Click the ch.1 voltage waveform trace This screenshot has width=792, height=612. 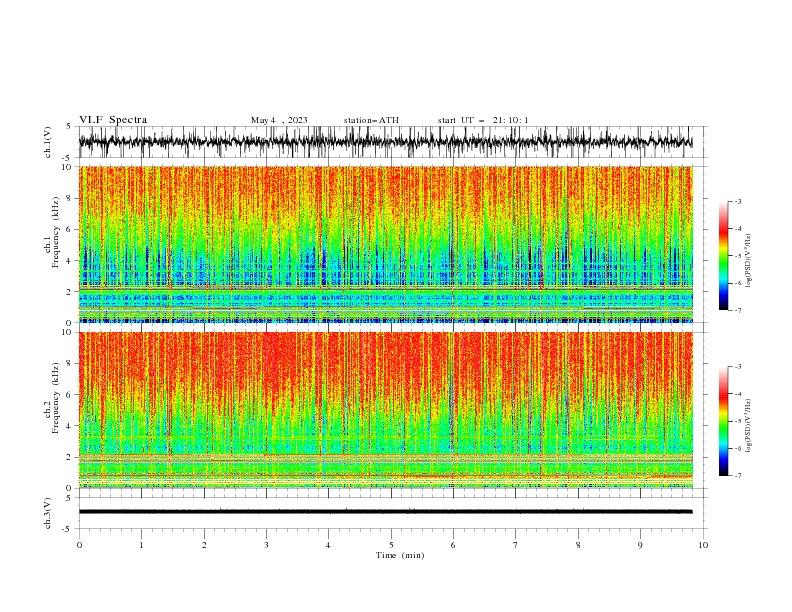(x=386, y=142)
